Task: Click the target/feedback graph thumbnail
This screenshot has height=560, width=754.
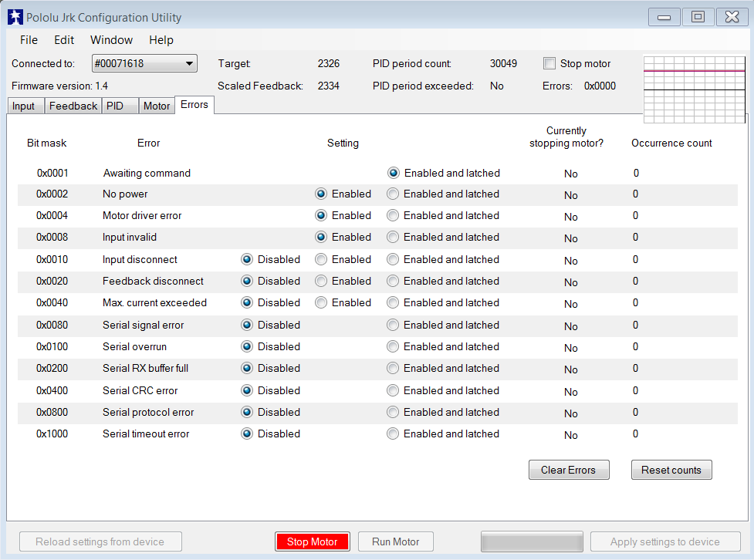Action: click(x=695, y=89)
